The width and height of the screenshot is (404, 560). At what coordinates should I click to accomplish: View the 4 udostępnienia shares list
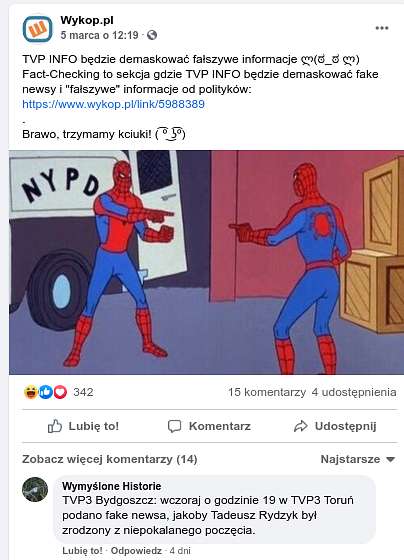pos(354,392)
